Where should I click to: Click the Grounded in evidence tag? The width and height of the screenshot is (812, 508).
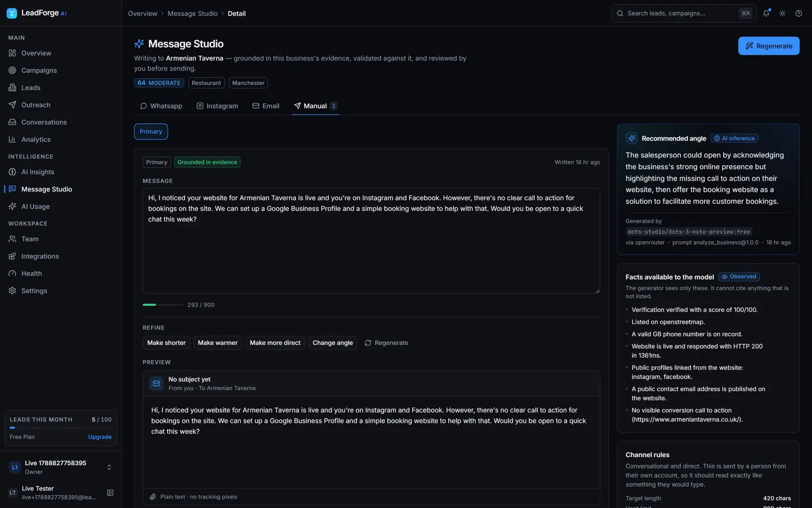207,162
